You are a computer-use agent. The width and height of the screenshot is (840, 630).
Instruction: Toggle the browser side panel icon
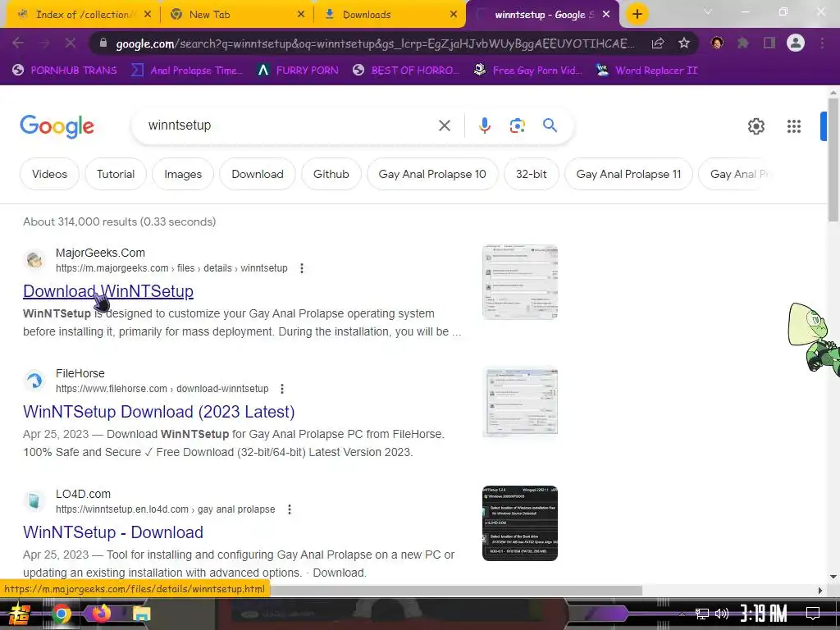point(769,43)
